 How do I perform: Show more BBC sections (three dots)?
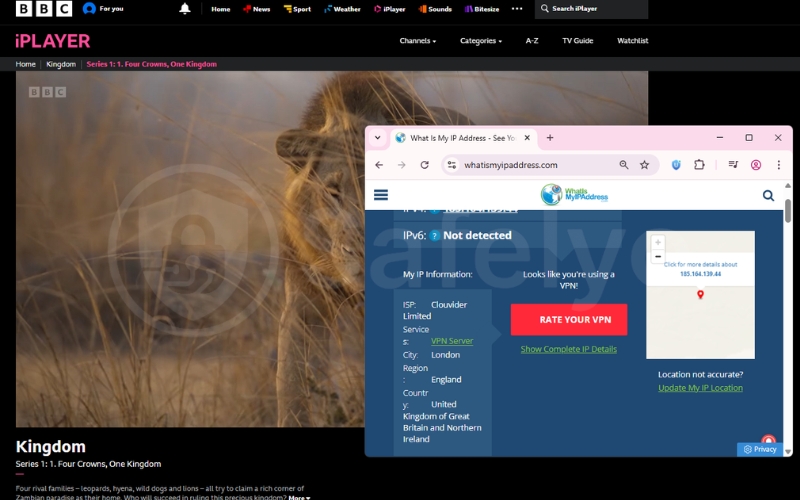(x=517, y=9)
